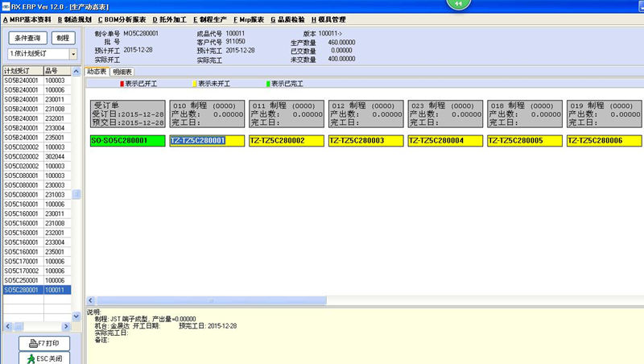Open the H 模具管理 menu
644x364 pixels.
[328, 19]
